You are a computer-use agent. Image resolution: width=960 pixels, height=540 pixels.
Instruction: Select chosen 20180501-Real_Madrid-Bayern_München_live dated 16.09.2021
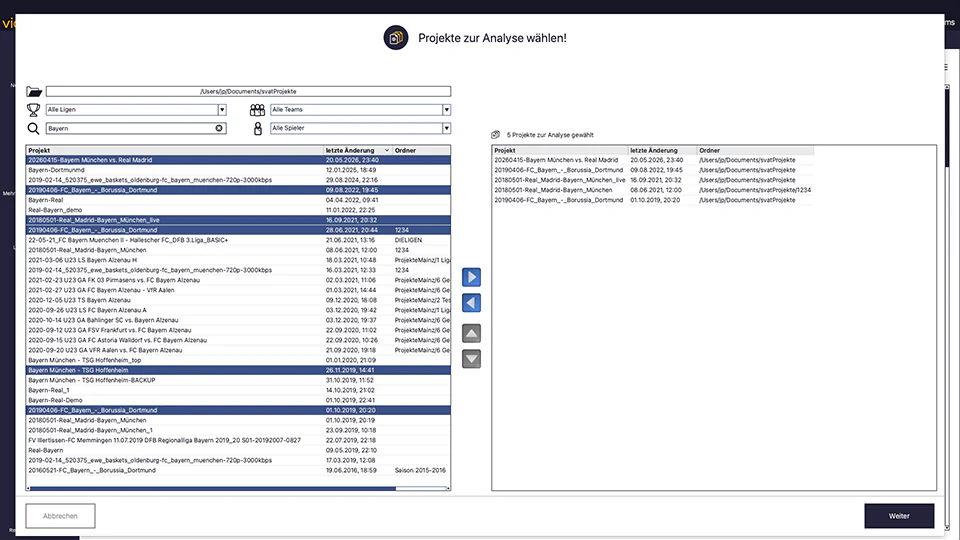653,180
